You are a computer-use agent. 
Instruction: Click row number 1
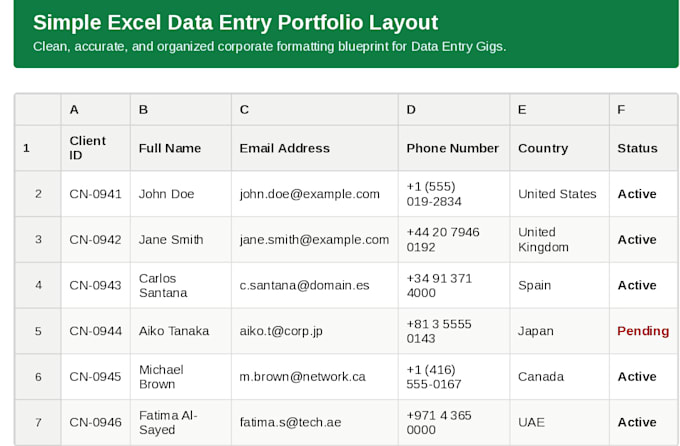point(38,148)
